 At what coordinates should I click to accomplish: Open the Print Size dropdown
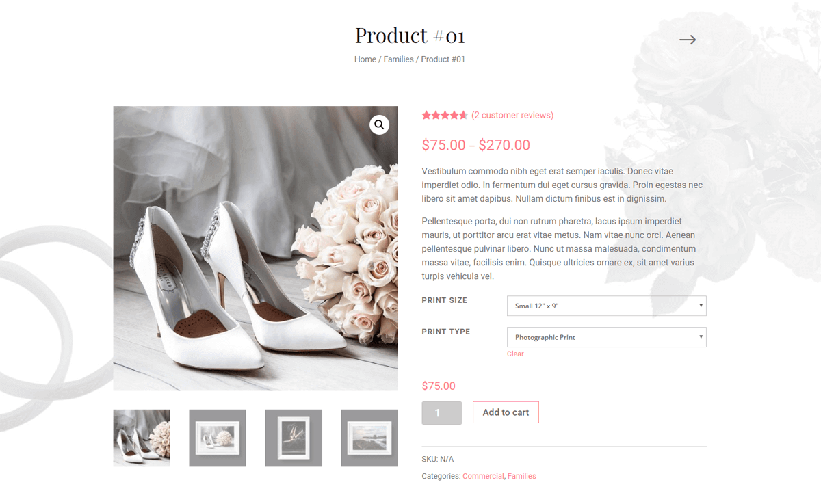(606, 306)
